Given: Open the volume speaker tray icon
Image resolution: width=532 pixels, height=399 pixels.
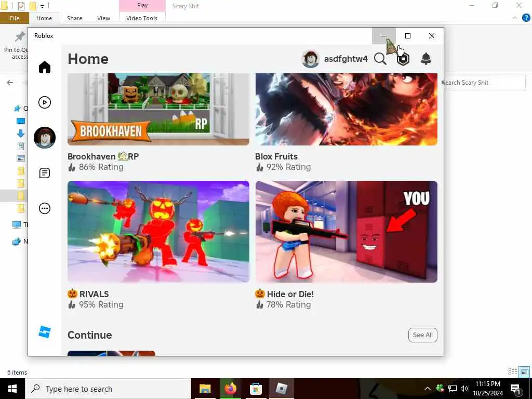Looking at the screenshot, I should (464, 389).
